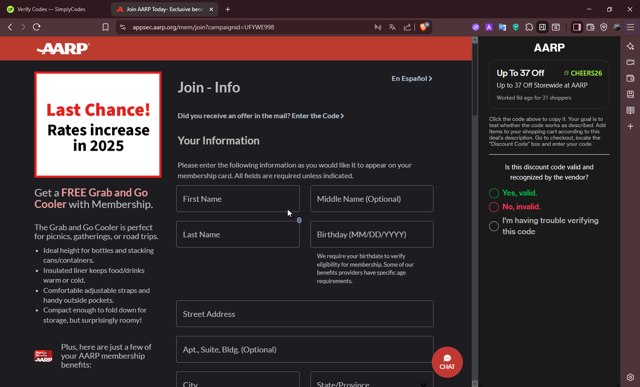Switch to the Join AARP Today tab
The image size is (640, 387).
[163, 9]
